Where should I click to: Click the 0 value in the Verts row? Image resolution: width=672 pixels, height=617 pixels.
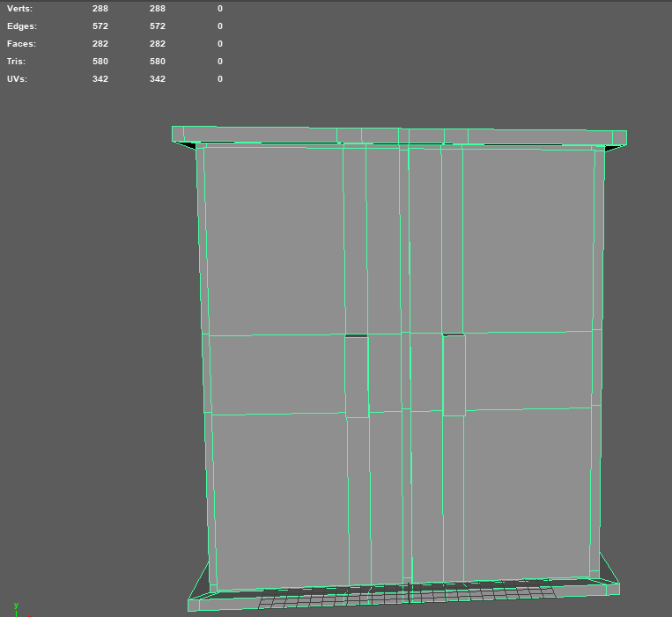coord(220,9)
